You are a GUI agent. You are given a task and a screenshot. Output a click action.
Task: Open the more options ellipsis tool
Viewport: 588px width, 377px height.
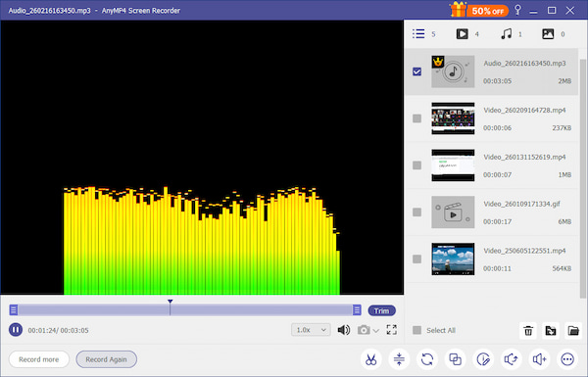point(567,359)
